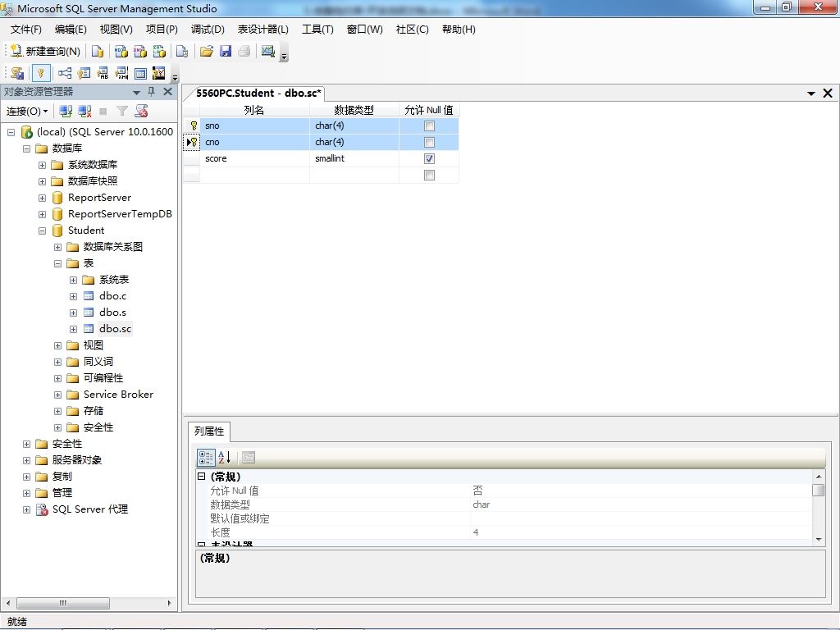The width and height of the screenshot is (840, 630).
Task: Click Object Explorer horizontal scrollbar thumb
Action: pyautogui.click(x=63, y=603)
